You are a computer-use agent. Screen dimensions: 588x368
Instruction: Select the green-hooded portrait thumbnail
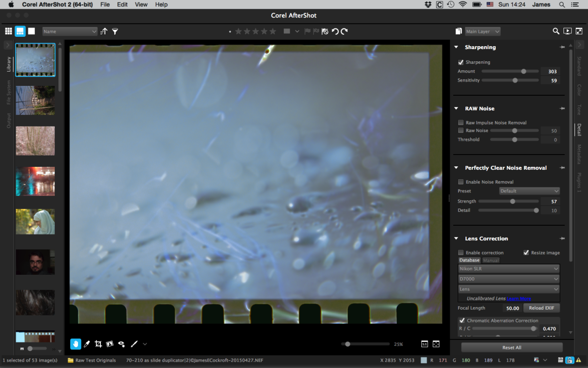click(35, 222)
